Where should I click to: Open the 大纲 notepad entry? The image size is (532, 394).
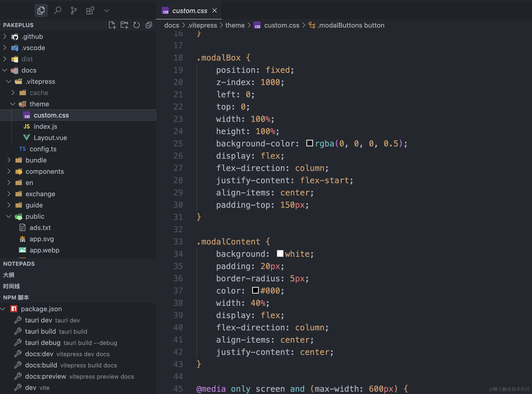(9, 275)
